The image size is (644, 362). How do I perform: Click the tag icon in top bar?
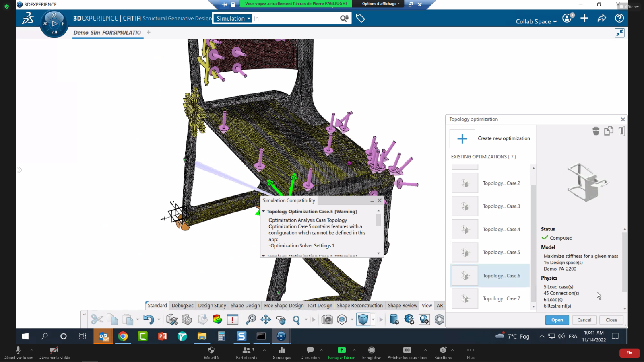(360, 18)
